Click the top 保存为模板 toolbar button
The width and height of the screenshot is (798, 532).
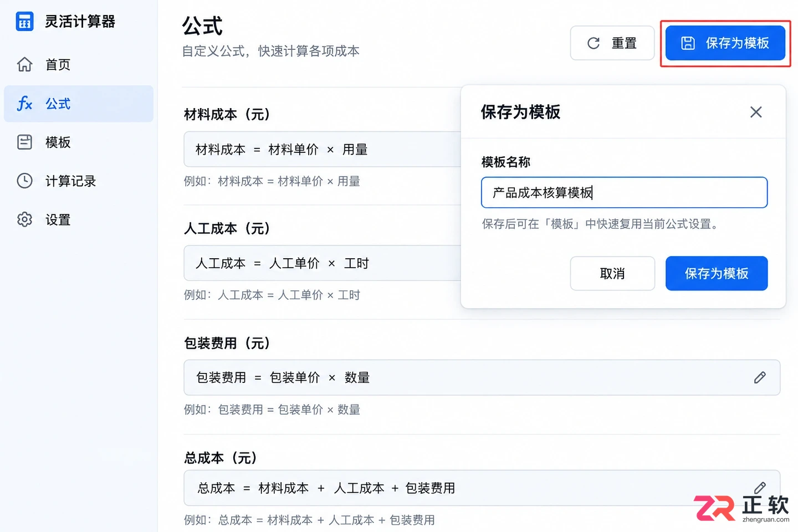(725, 43)
